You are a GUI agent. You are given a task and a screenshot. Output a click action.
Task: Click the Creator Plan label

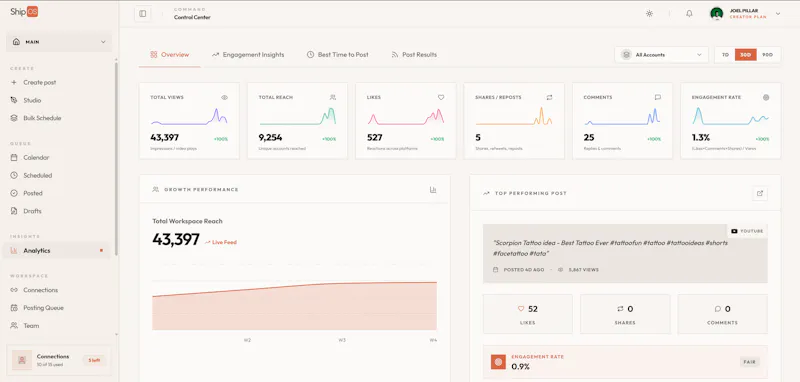point(748,17)
